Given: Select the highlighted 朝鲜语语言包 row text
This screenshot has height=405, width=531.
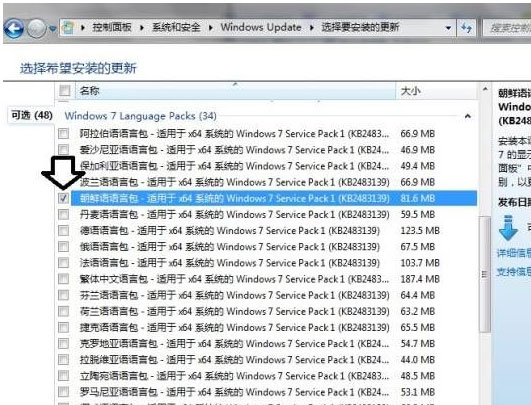Looking at the screenshot, I should 235,198.
